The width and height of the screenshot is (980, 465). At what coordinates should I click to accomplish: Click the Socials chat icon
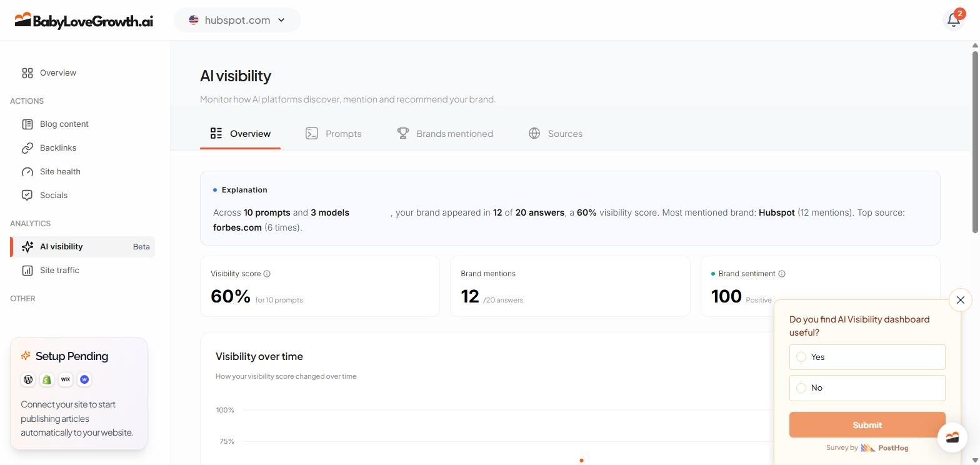pos(27,196)
